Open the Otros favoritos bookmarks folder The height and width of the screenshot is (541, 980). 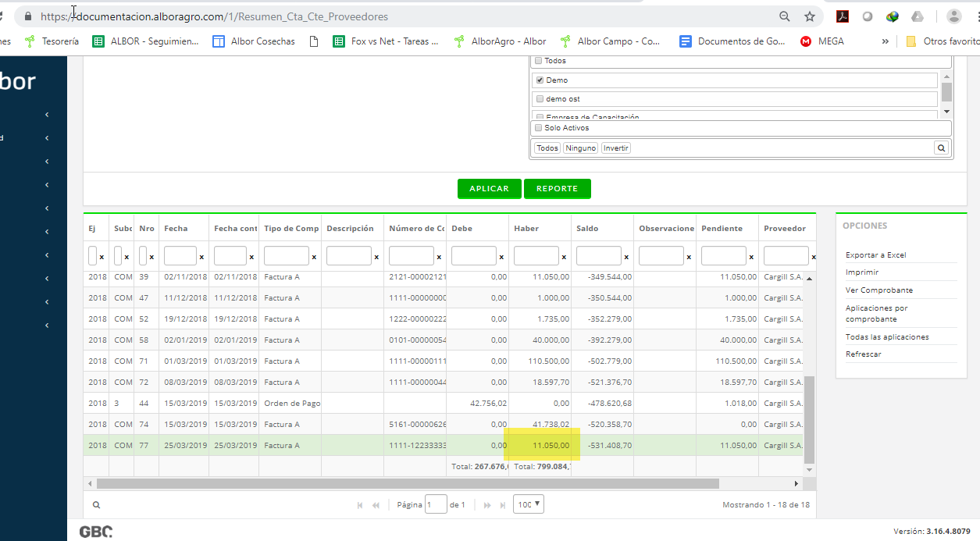click(943, 41)
